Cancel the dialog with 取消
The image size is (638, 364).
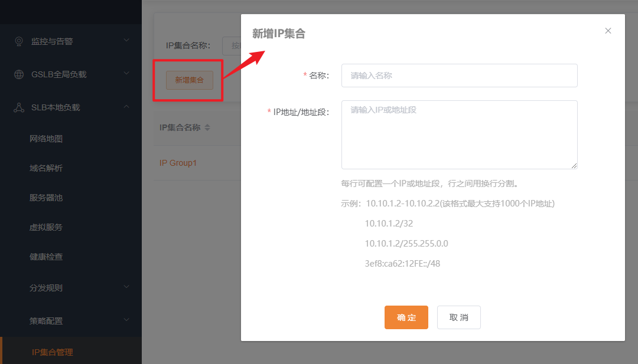[458, 317]
